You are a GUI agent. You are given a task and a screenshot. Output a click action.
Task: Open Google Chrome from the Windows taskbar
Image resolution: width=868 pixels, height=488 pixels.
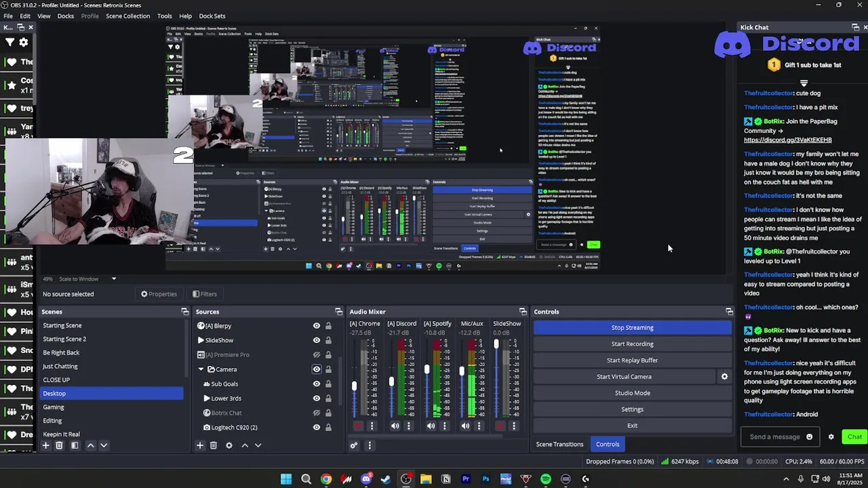pyautogui.click(x=326, y=479)
